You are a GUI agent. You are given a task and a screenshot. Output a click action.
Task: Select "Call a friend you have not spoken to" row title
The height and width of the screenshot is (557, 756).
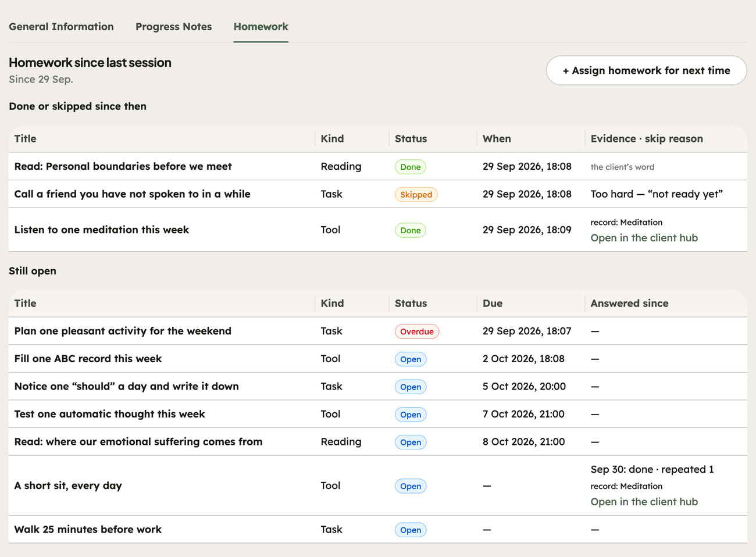tap(132, 194)
